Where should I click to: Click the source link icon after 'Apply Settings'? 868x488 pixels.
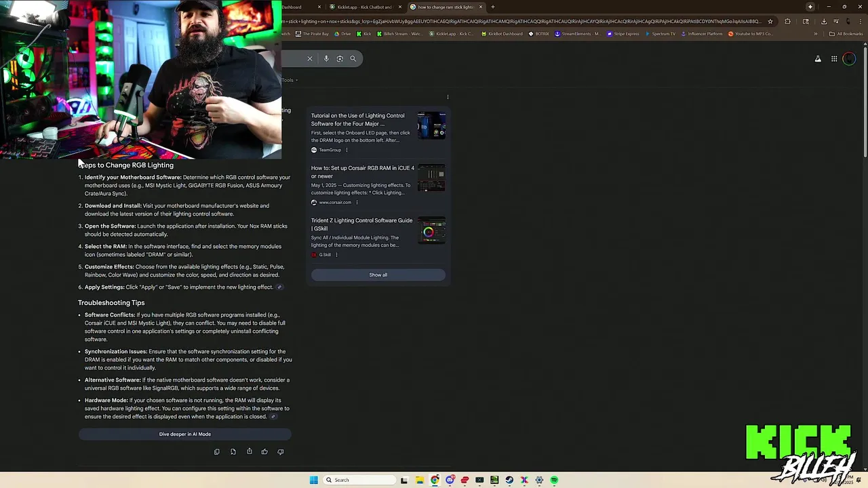pyautogui.click(x=279, y=287)
